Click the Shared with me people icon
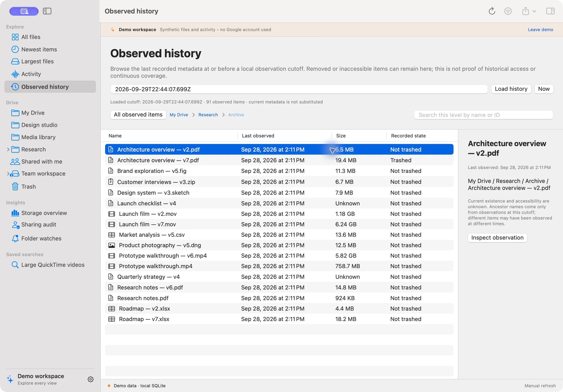The width and height of the screenshot is (563, 392). [15, 161]
